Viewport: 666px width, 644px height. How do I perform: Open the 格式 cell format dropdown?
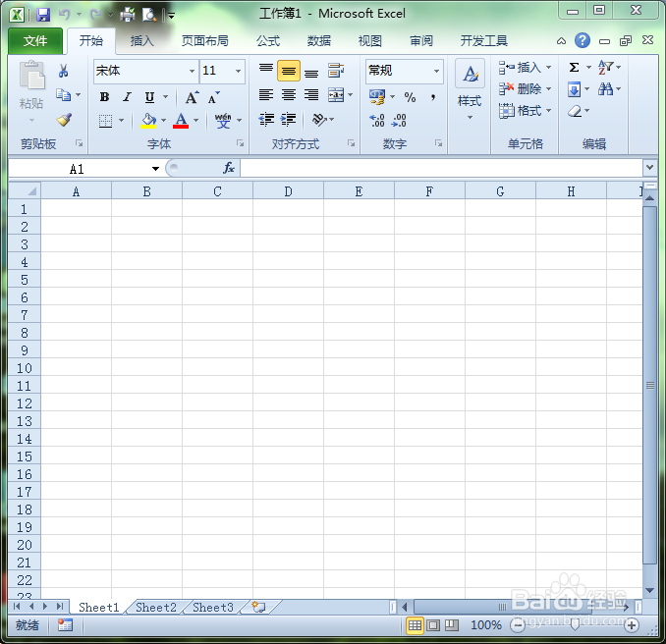pyautogui.click(x=526, y=111)
